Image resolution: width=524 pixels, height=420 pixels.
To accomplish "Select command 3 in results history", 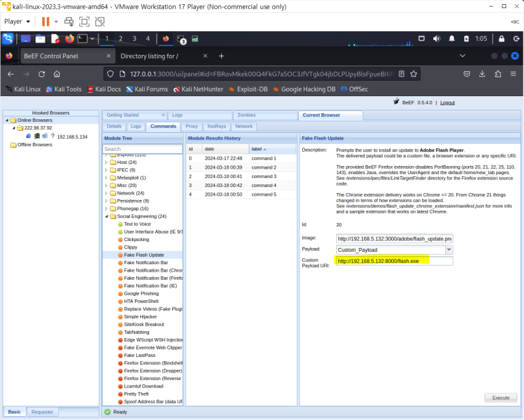I will (x=241, y=176).
